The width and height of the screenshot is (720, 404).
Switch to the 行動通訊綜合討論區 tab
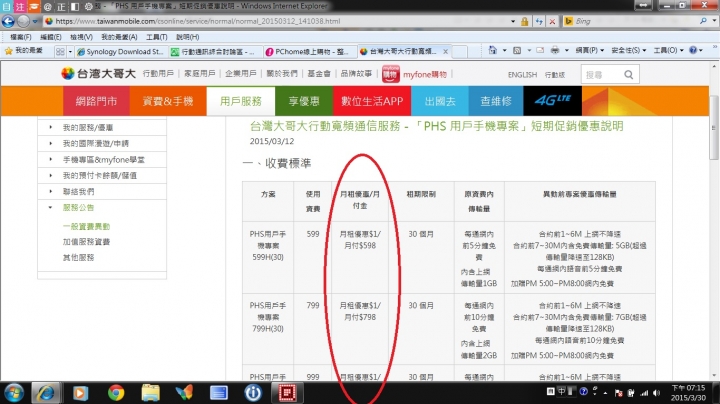[x=215, y=52]
